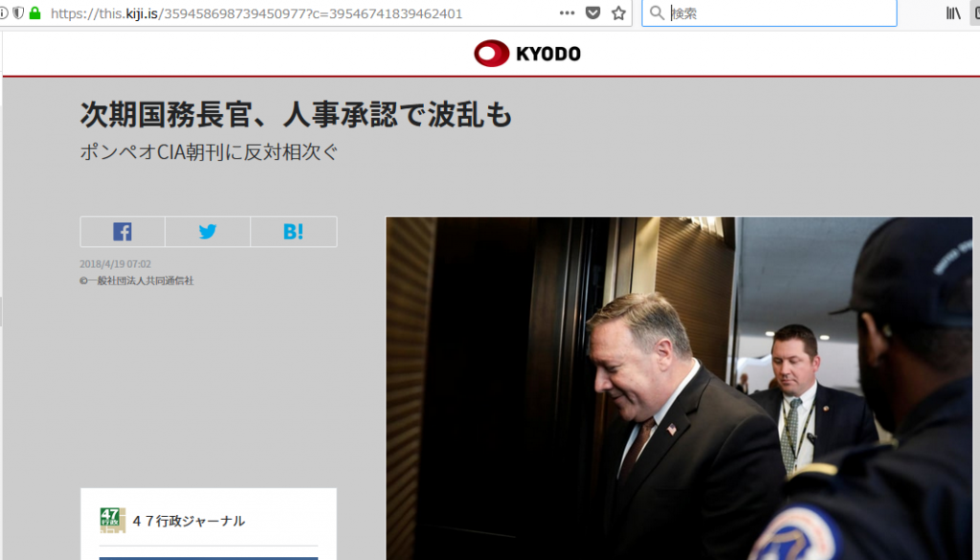Screen dimensions: 980x560
Task: Open the Library bookshelf icon
Action: pyautogui.click(x=953, y=13)
